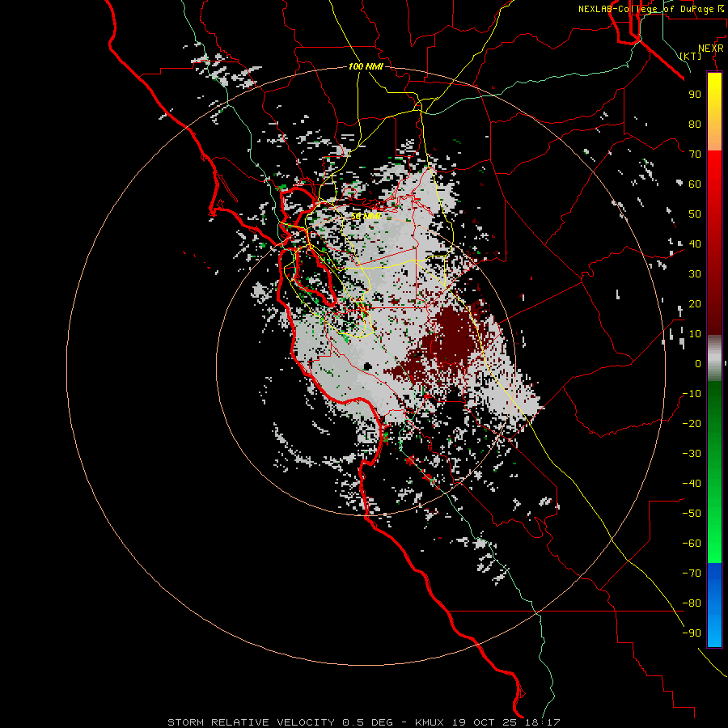
Task: Click the NEXLAB-College of DuPage header text
Action: 647,9
